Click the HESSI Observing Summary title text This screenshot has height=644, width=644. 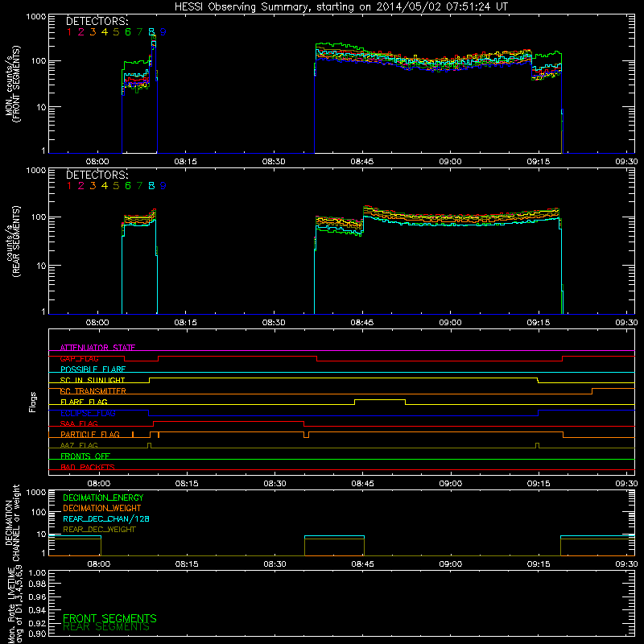[341, 7]
